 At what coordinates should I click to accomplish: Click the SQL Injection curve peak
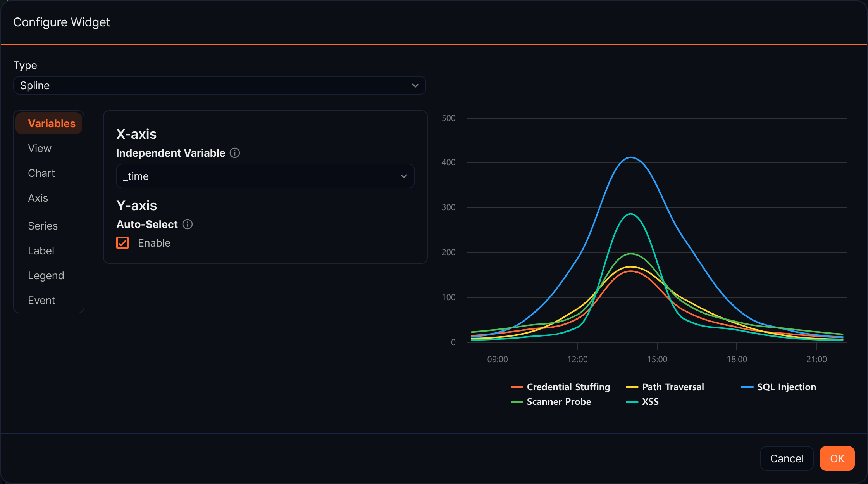click(x=631, y=157)
